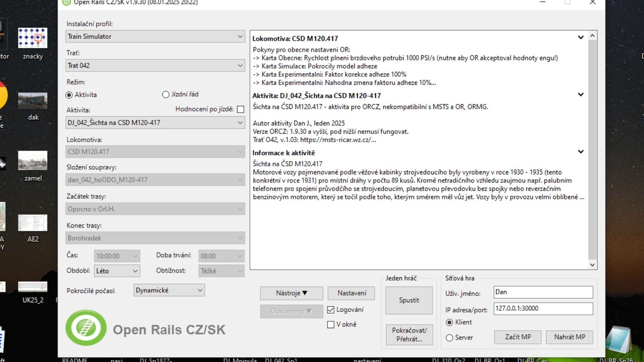The height and width of the screenshot is (362, 644).
Task: Select the Aktivita mode radio button
Action: tap(69, 95)
